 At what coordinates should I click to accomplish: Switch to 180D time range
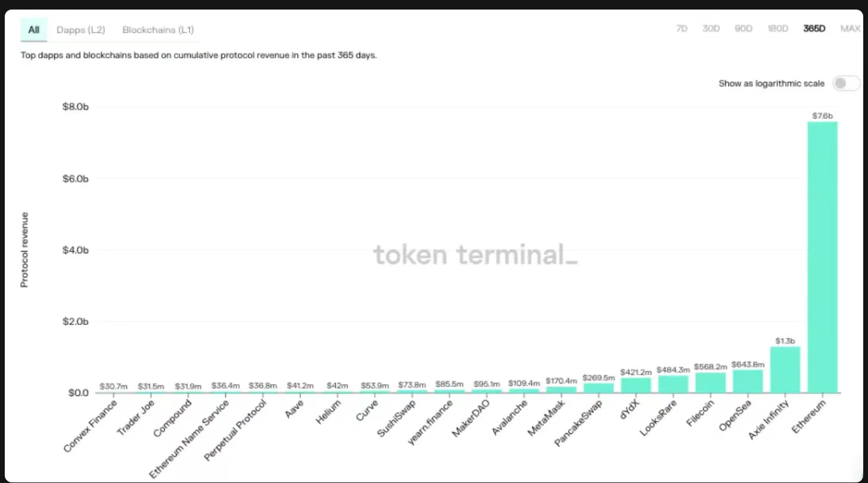778,29
